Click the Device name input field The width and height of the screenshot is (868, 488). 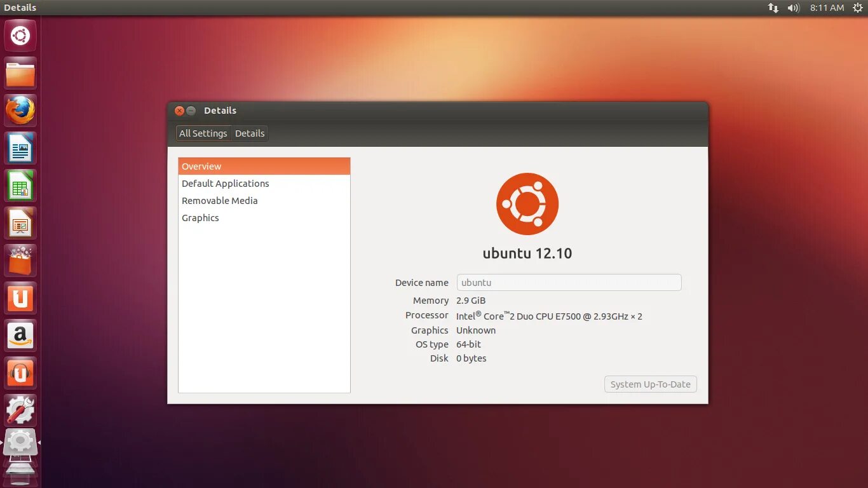(569, 283)
